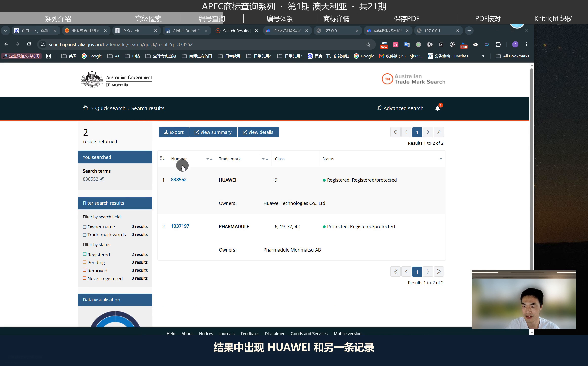Click the View details button
The height and width of the screenshot is (366, 588).
point(258,132)
